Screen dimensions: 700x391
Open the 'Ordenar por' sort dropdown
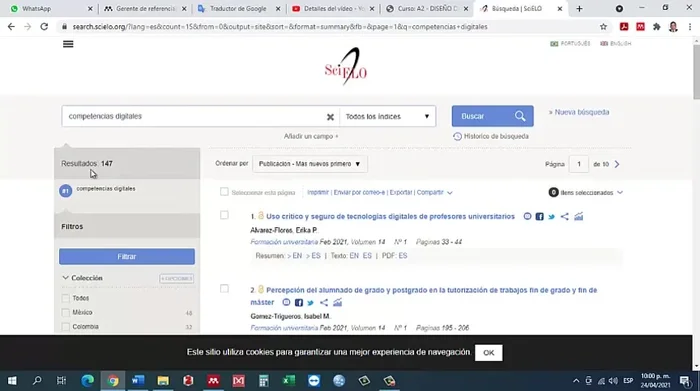click(x=310, y=164)
